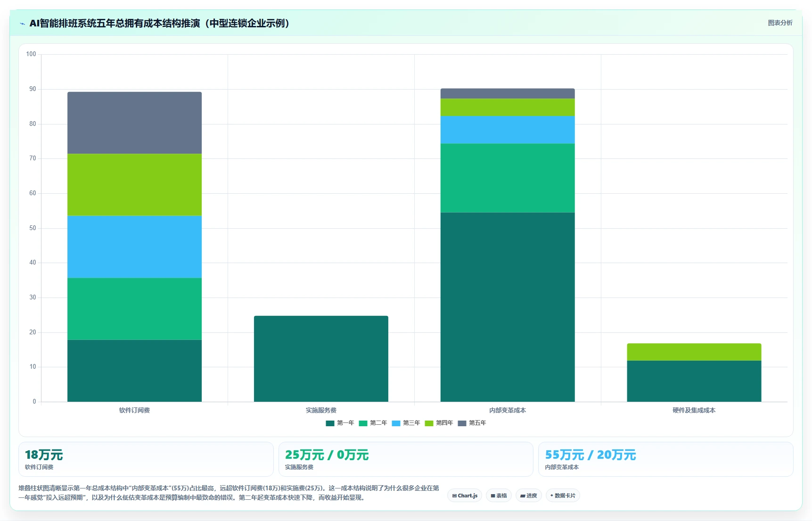Image resolution: width=812 pixels, height=521 pixels.
Task: Open the 55万元 / 20万元 内部变革成本 card
Action: (666, 459)
